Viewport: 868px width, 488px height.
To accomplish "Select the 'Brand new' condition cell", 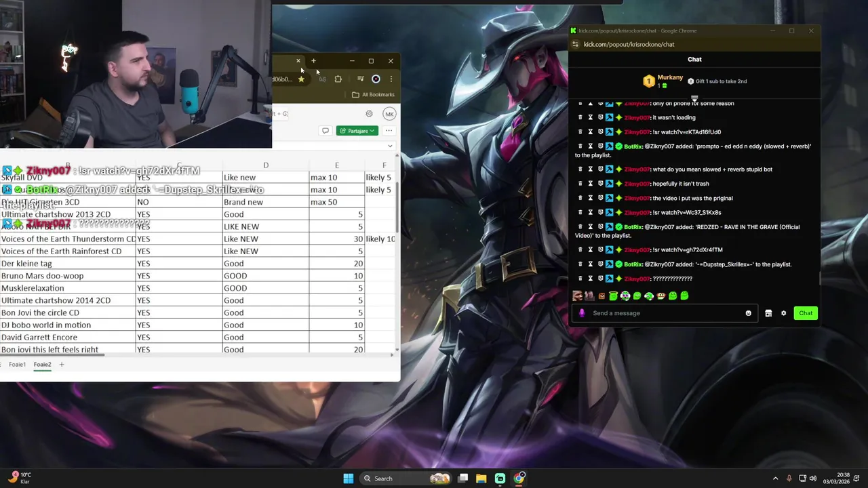I will pyautogui.click(x=266, y=202).
